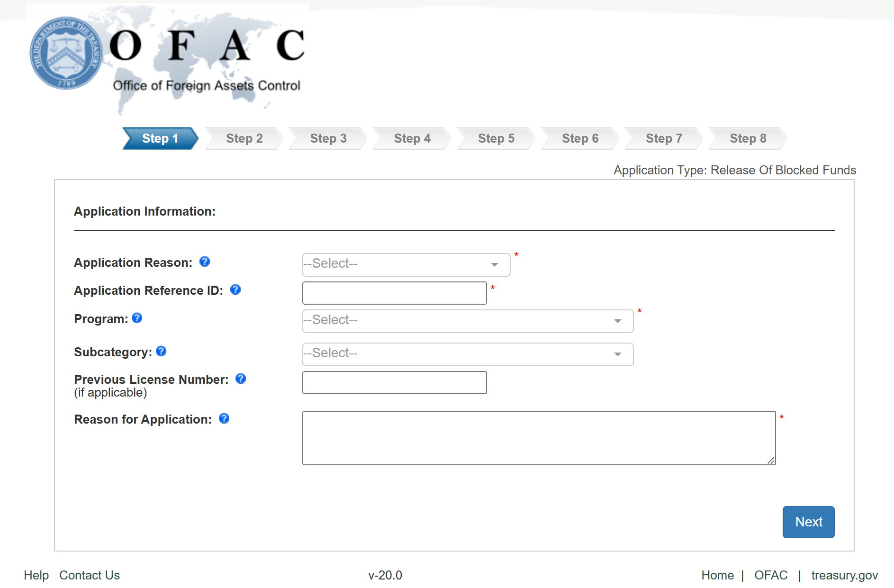Click help icon next to Application Reference ID
The image size is (894, 588).
235,289
